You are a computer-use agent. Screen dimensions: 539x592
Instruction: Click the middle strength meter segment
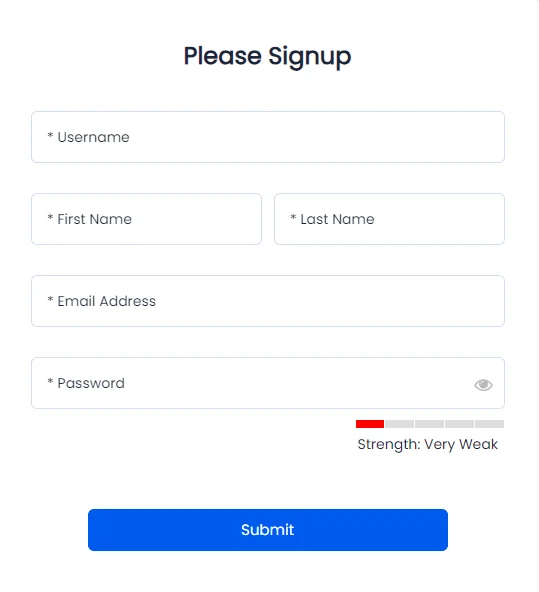430,424
